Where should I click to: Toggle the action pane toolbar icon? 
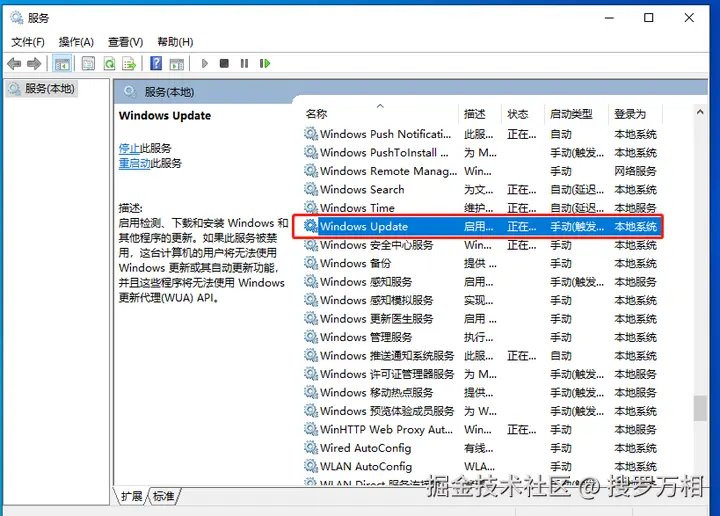click(x=177, y=63)
